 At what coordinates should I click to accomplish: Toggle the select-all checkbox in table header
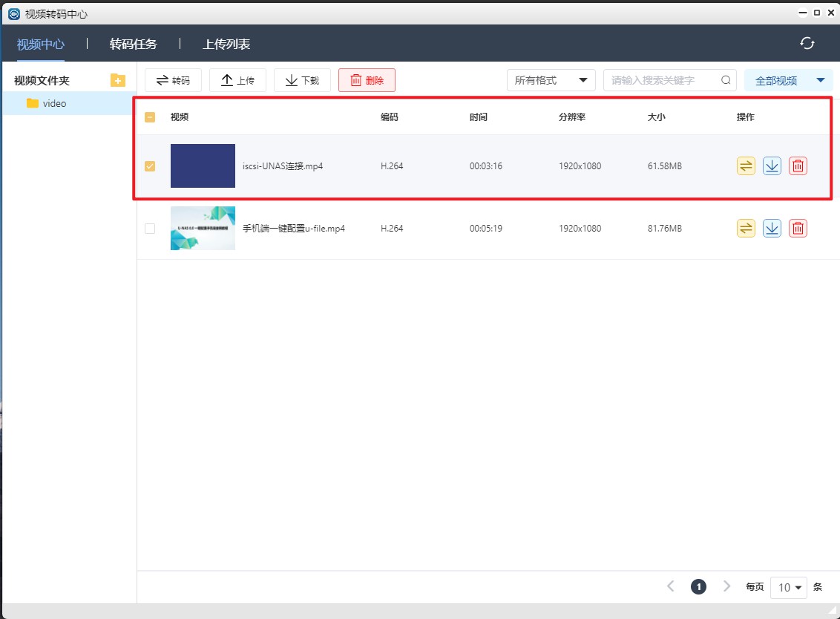[150, 117]
